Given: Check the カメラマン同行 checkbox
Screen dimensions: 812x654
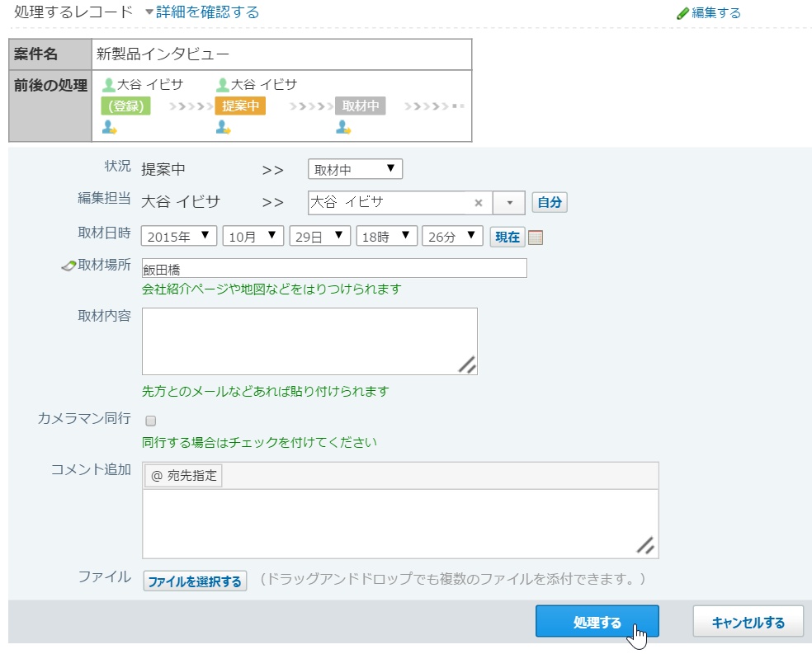Looking at the screenshot, I should [150, 421].
